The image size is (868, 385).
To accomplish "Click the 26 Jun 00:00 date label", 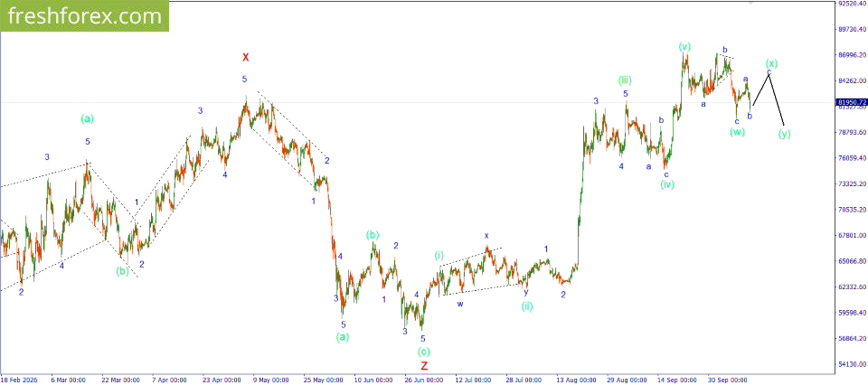I will pos(423,380).
